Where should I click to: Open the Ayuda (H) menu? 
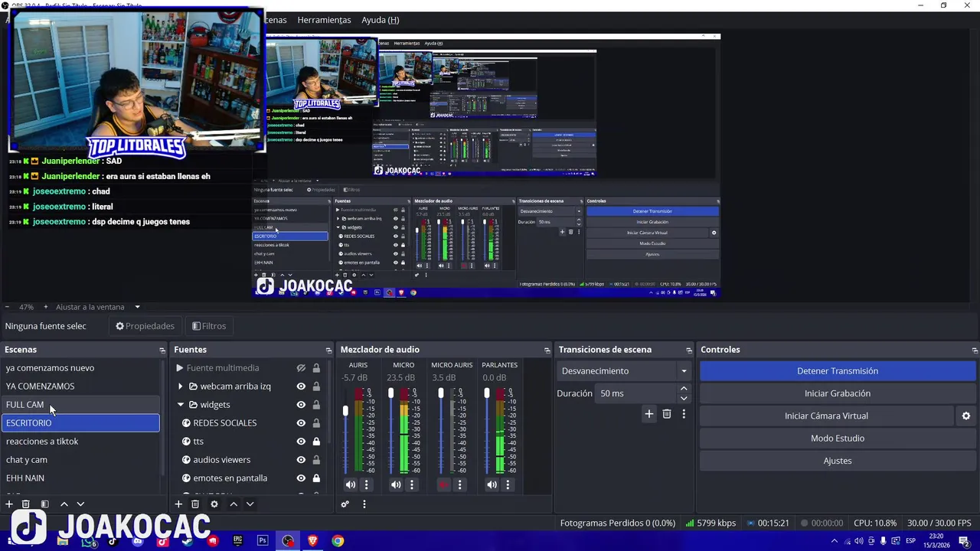pos(381,20)
